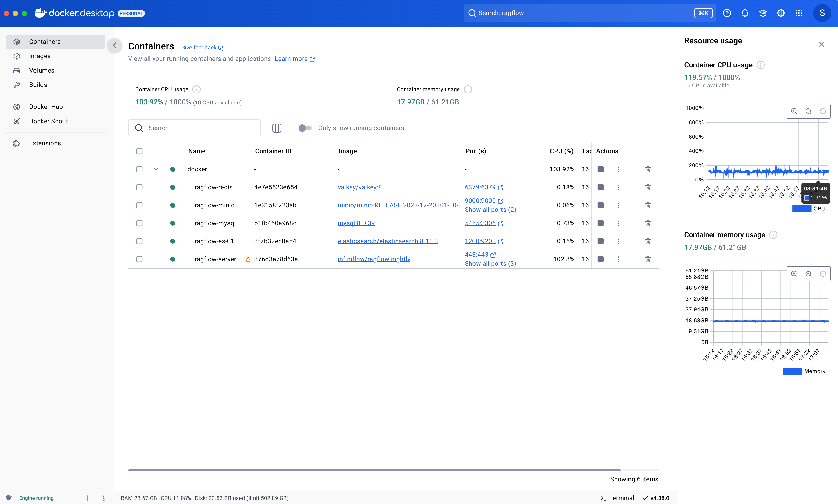The height and width of the screenshot is (504, 838).
Task: Delete the ragflow-es-01 container
Action: [648, 241]
